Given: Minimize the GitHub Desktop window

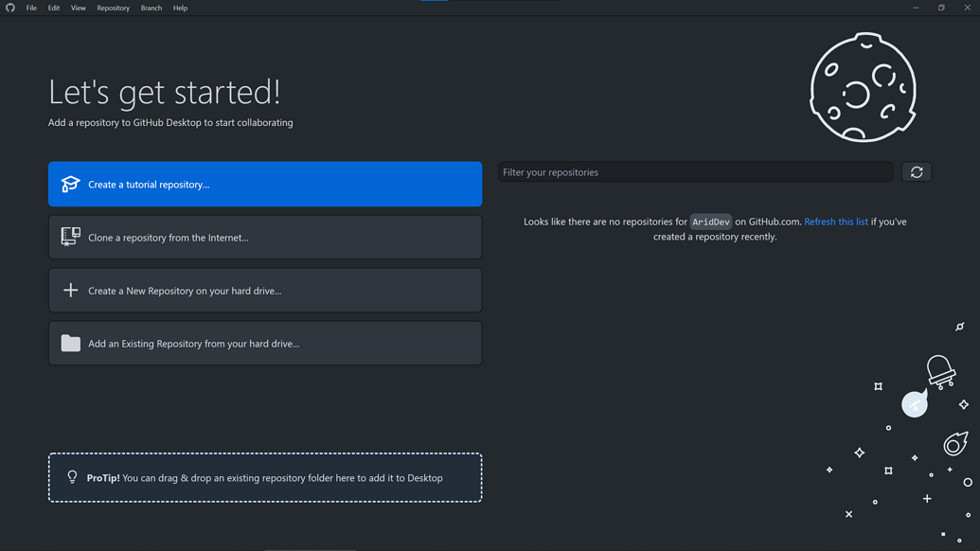Looking at the screenshot, I should click(x=916, y=8).
